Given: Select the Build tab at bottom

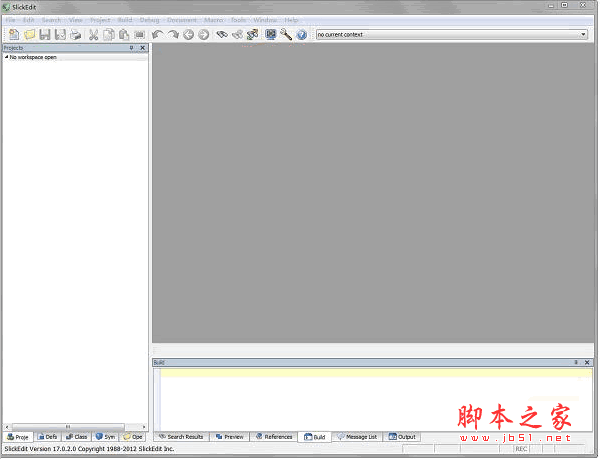Looking at the screenshot, I should pyautogui.click(x=315, y=437).
